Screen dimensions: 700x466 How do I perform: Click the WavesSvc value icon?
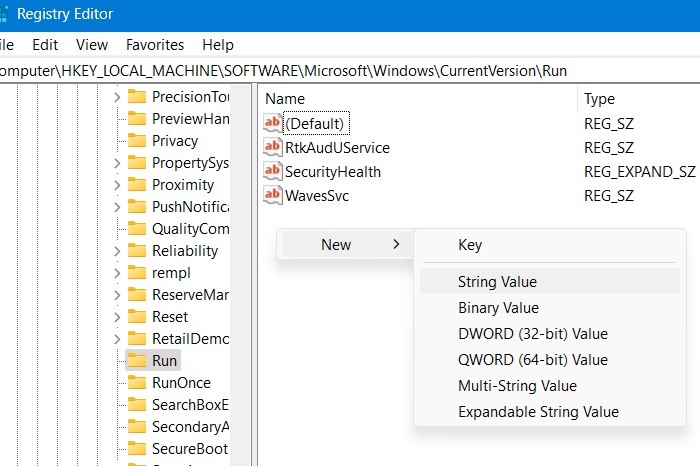pyautogui.click(x=272, y=196)
